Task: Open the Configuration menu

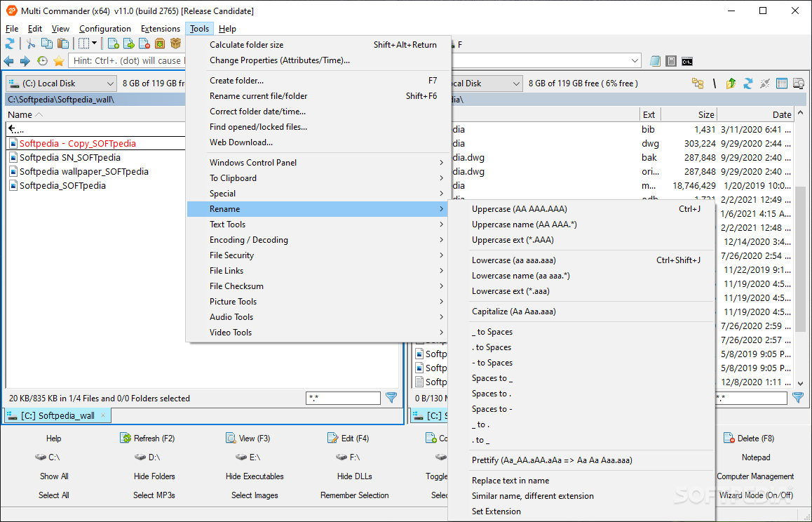Action: [x=105, y=29]
